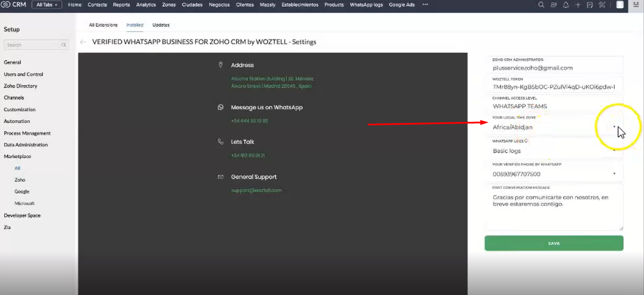
Task: Expand Channels in Setup sidebar
Action: pos(14,98)
